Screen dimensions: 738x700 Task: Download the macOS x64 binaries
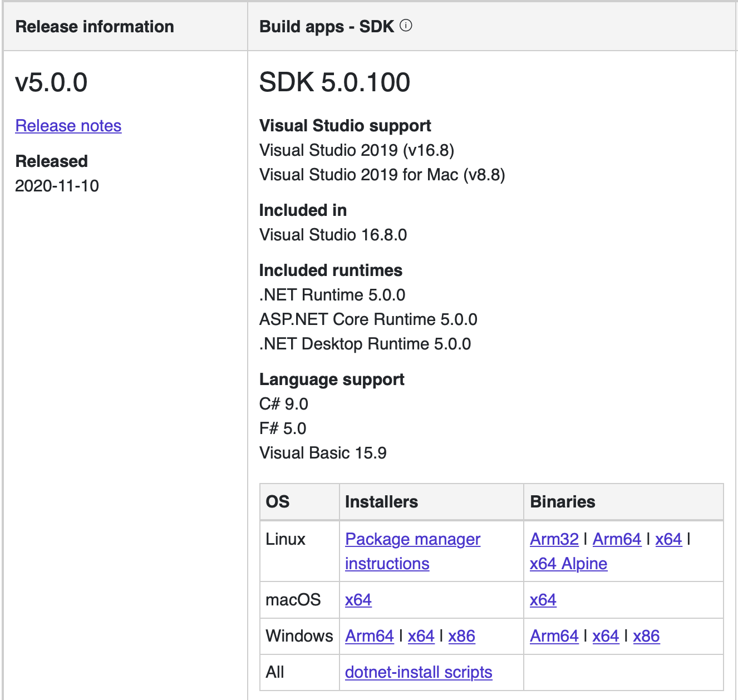point(543,600)
